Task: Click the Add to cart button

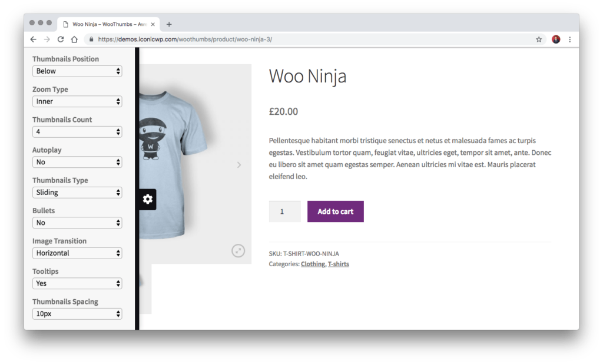Action: tap(335, 211)
